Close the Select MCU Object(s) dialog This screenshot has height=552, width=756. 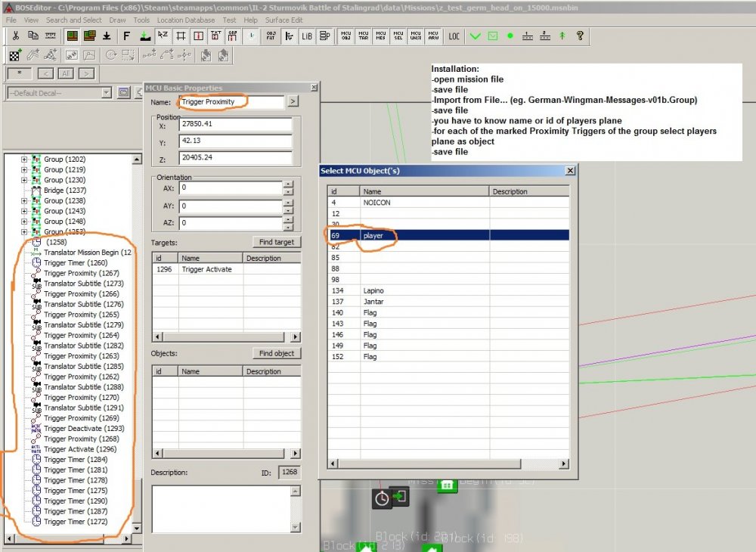click(570, 171)
